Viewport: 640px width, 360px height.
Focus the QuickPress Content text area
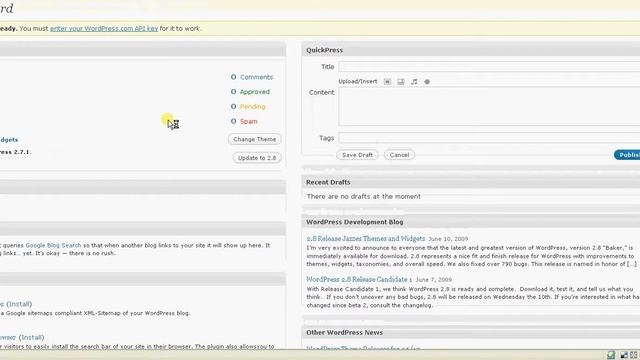[x=489, y=107]
